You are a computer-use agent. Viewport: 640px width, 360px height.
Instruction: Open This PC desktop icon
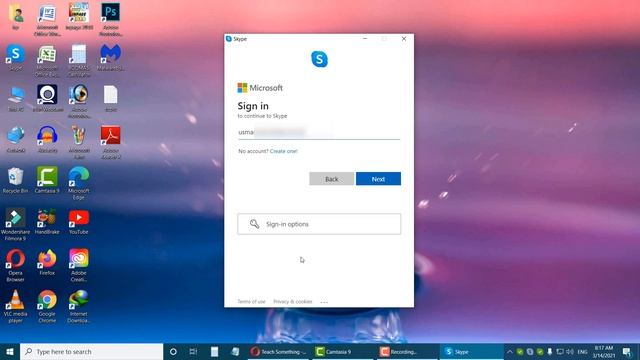click(16, 99)
